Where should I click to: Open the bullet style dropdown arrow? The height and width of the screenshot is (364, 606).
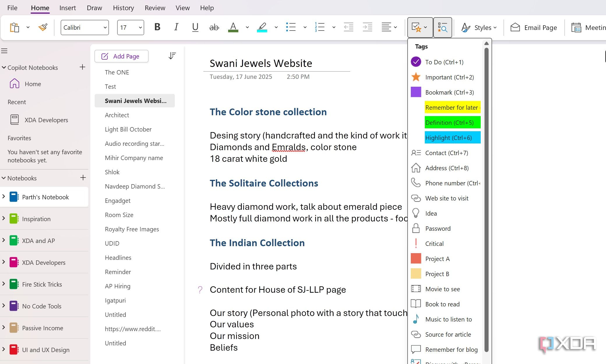point(305,28)
